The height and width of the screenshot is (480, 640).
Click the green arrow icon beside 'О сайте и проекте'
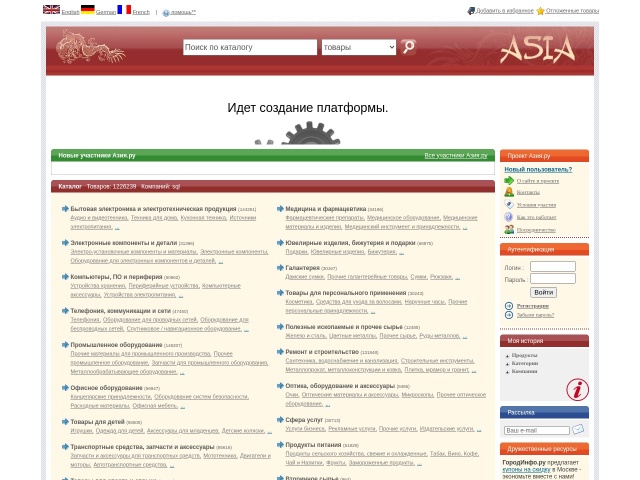pos(509,180)
